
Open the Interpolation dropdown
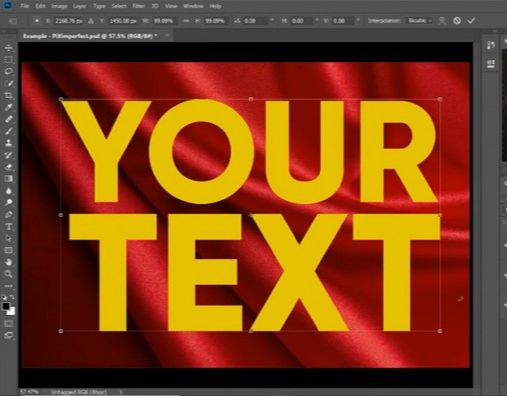point(420,21)
